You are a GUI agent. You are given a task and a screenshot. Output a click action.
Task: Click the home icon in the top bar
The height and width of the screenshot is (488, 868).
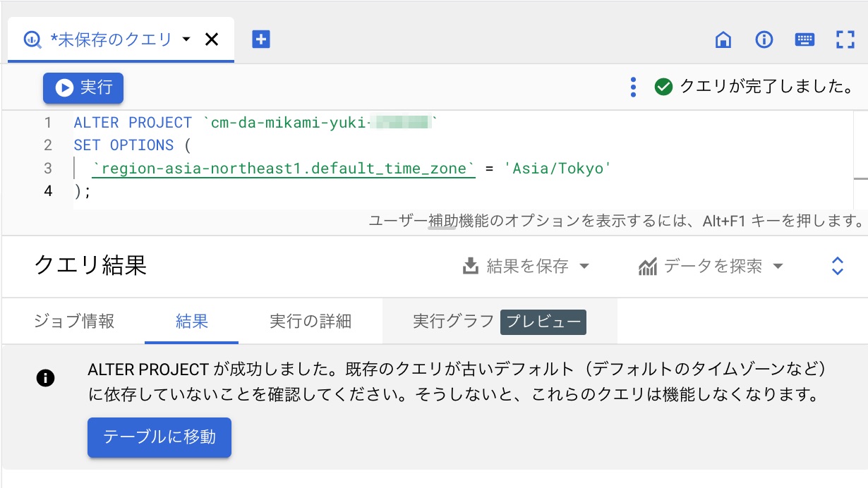coord(723,39)
